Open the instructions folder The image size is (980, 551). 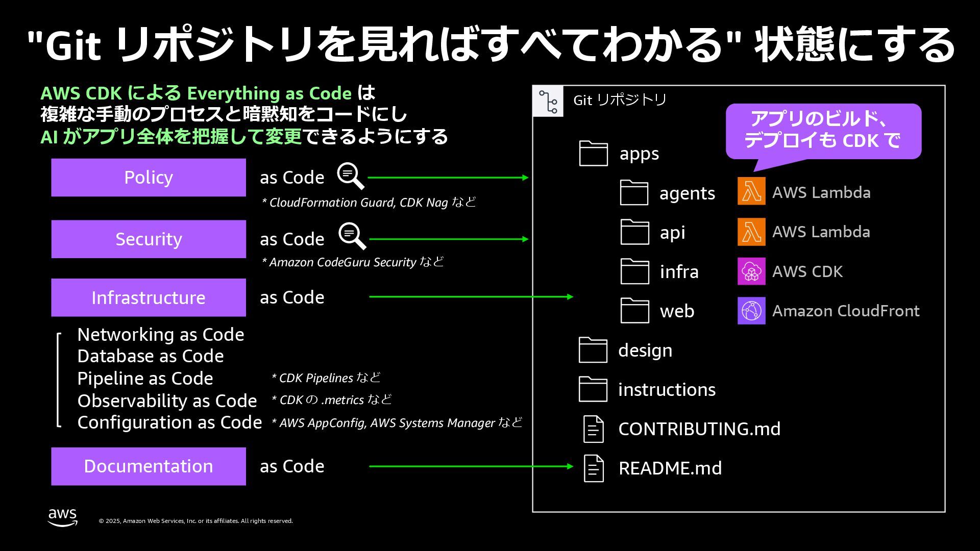click(593, 389)
